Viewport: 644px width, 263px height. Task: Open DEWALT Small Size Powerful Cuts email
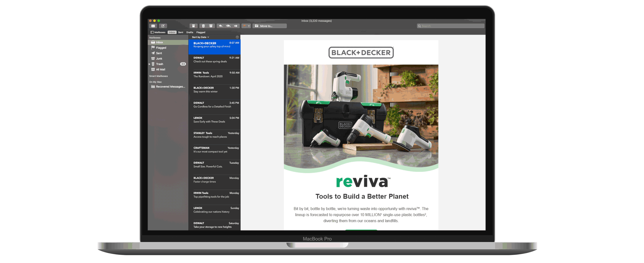[x=214, y=167]
